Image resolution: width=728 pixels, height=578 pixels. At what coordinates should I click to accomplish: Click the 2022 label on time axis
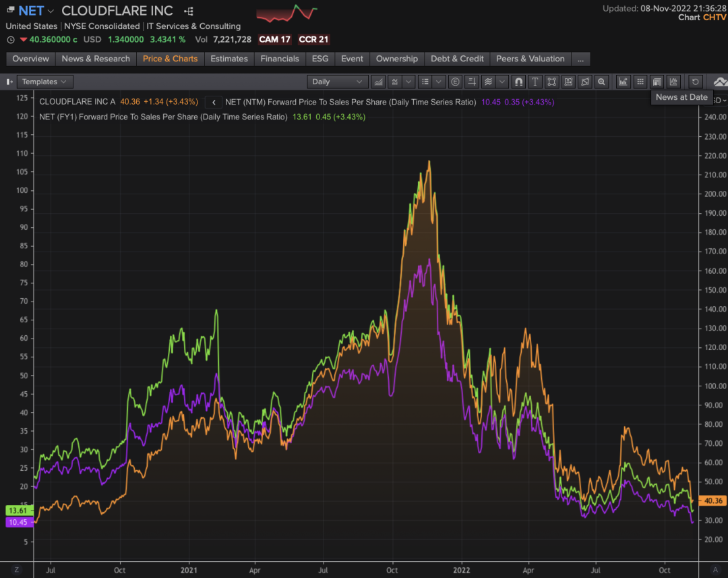[462, 570]
